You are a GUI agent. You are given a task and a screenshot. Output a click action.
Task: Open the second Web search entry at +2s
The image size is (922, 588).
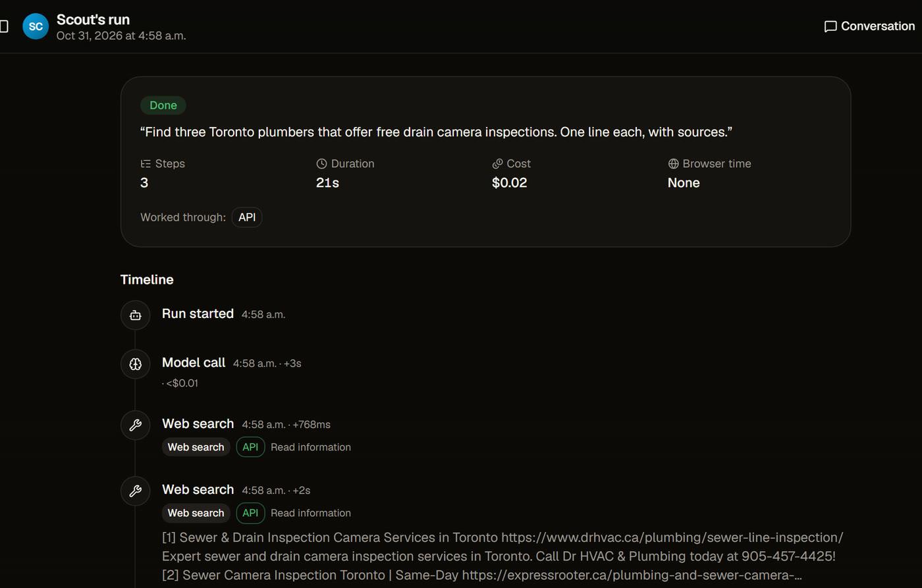tap(198, 490)
